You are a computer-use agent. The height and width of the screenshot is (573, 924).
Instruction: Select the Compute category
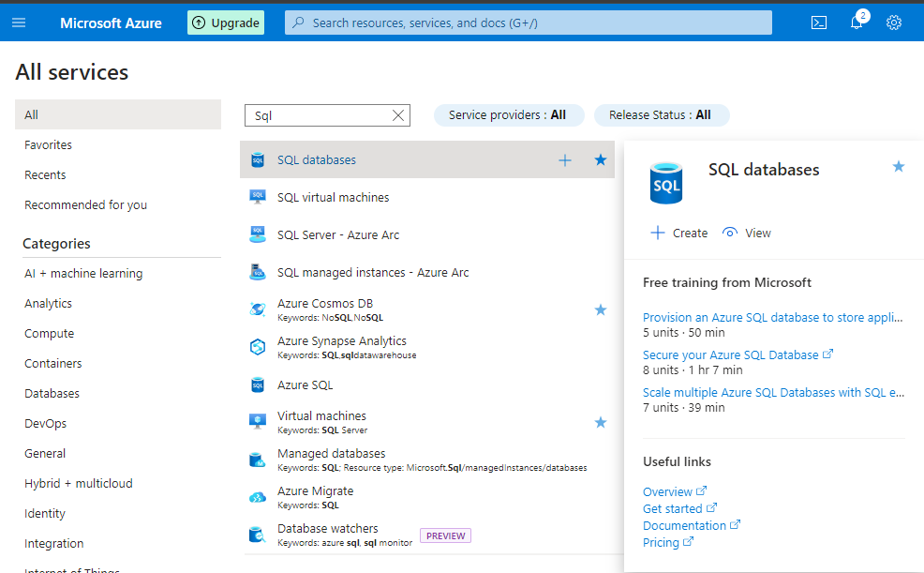[50, 334]
